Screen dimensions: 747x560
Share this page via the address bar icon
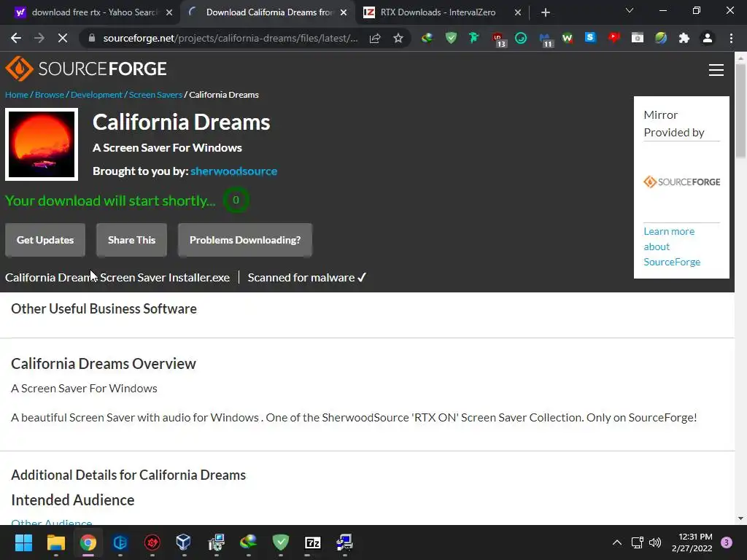[x=375, y=38]
